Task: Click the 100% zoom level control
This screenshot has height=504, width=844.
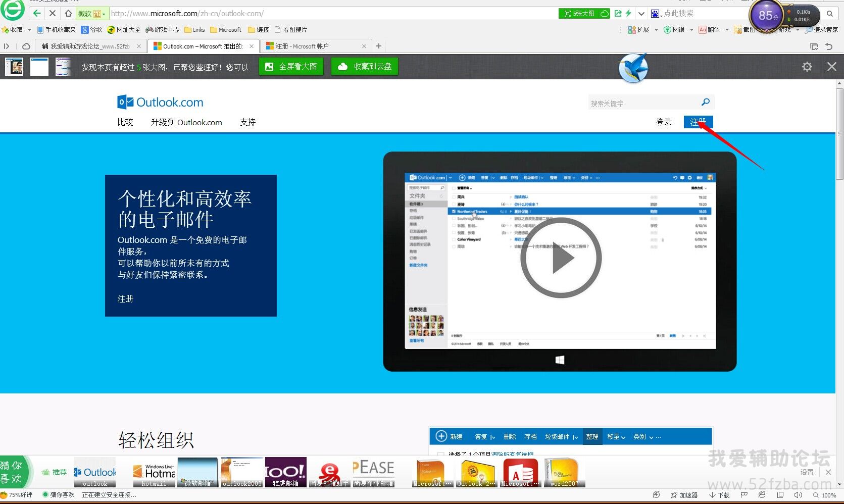Action: (x=824, y=495)
